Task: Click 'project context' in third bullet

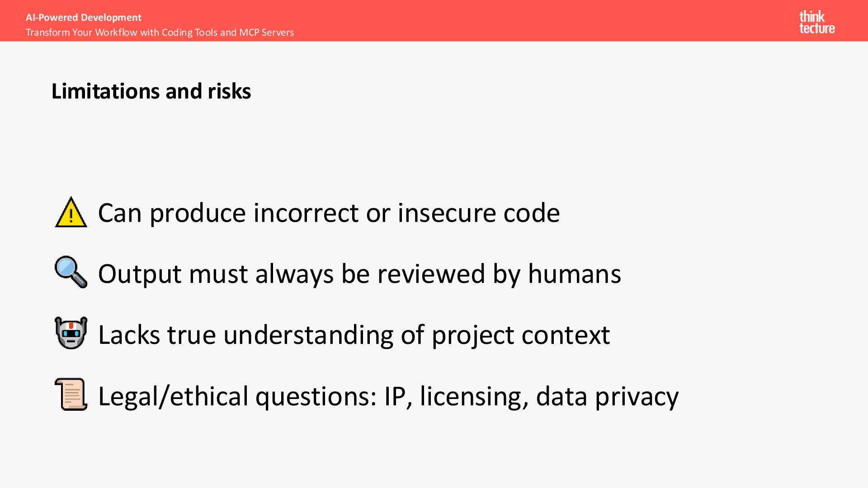Action: click(x=520, y=335)
